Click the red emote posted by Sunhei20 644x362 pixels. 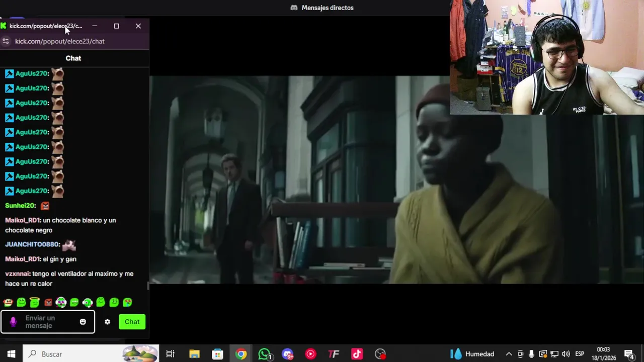pyautogui.click(x=45, y=206)
